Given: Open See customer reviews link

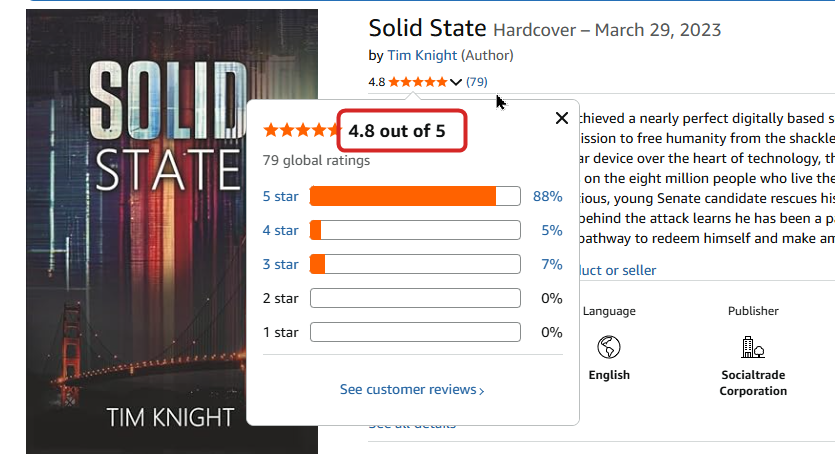Looking at the screenshot, I should pyautogui.click(x=412, y=389).
